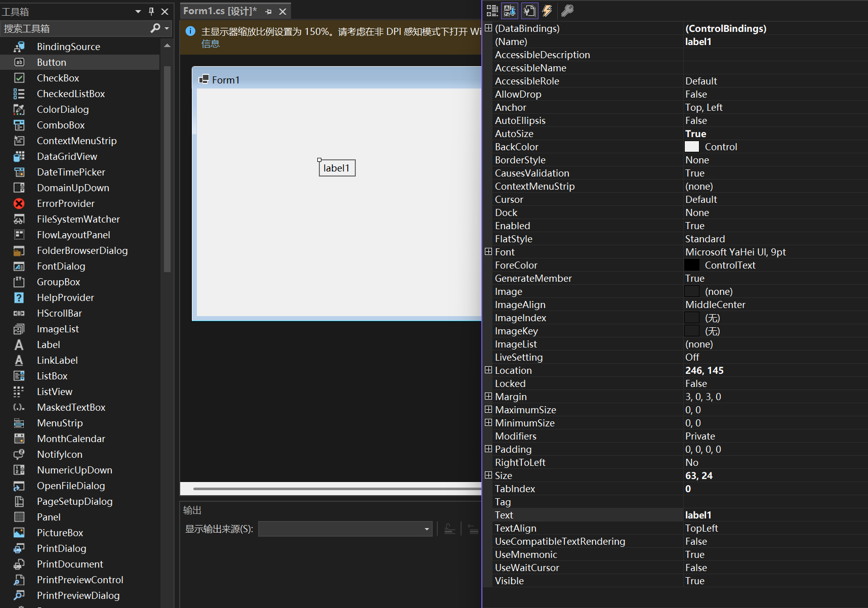
Task: Click the 搜索工具箱 search field
Action: 75,28
